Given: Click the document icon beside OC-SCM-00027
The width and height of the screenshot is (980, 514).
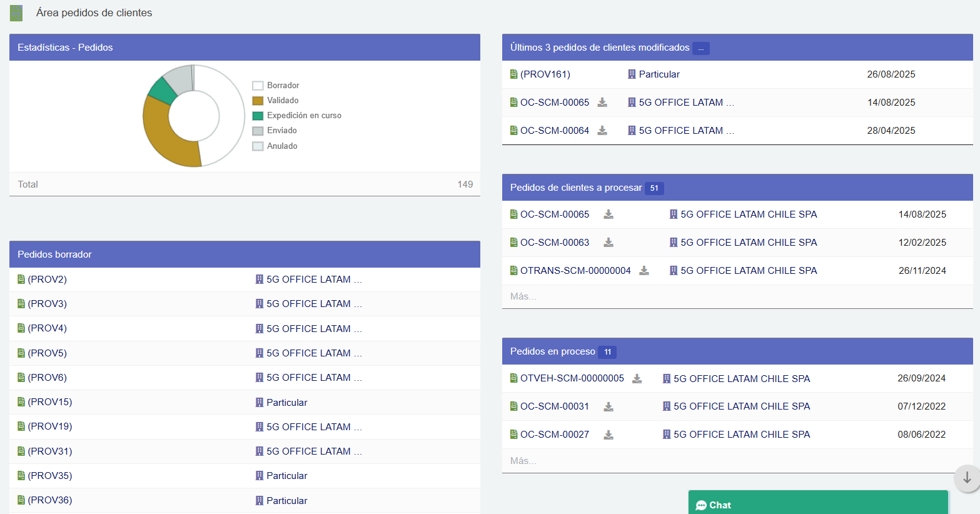Looking at the screenshot, I should [x=515, y=434].
